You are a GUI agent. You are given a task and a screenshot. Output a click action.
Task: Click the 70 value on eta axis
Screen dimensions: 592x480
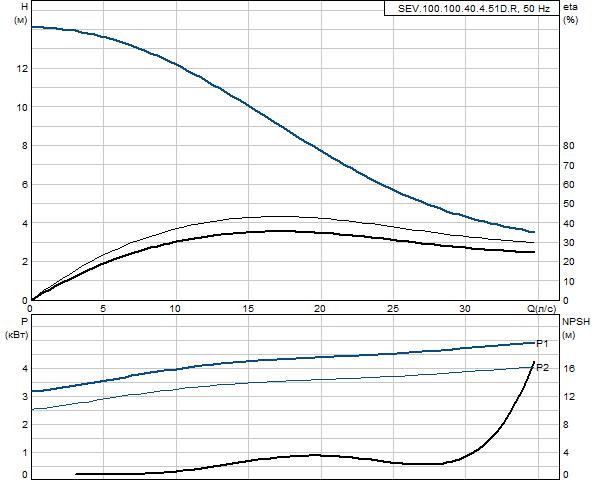coord(569,165)
